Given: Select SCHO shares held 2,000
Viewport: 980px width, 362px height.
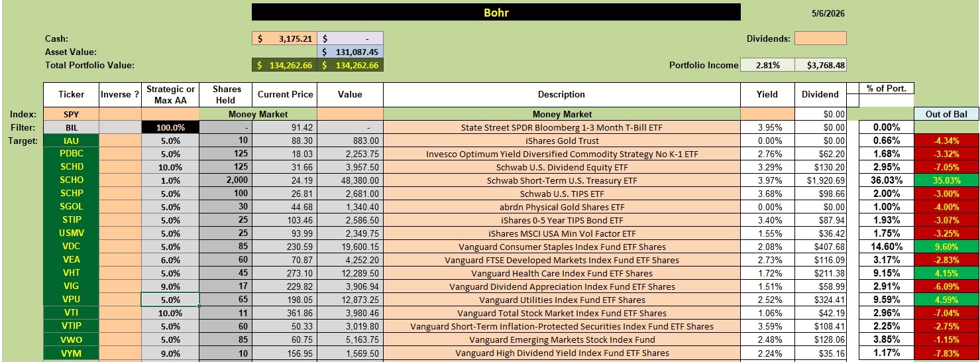Looking at the screenshot, I should [x=226, y=180].
